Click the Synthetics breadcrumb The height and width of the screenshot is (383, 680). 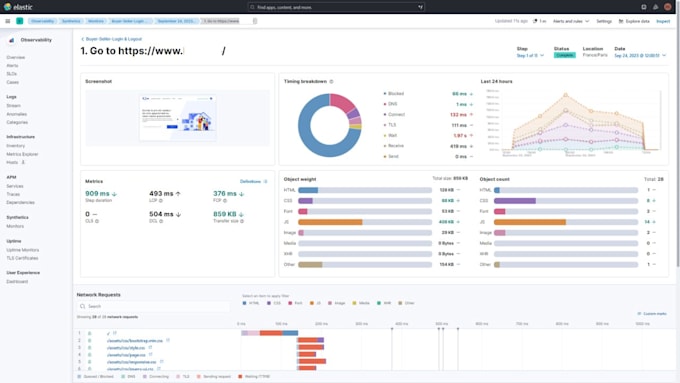(71, 21)
